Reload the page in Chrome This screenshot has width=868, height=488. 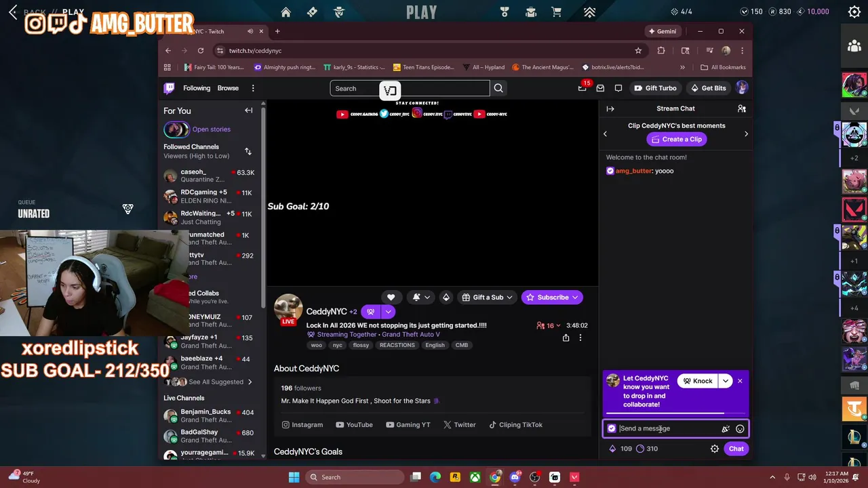[201, 51]
